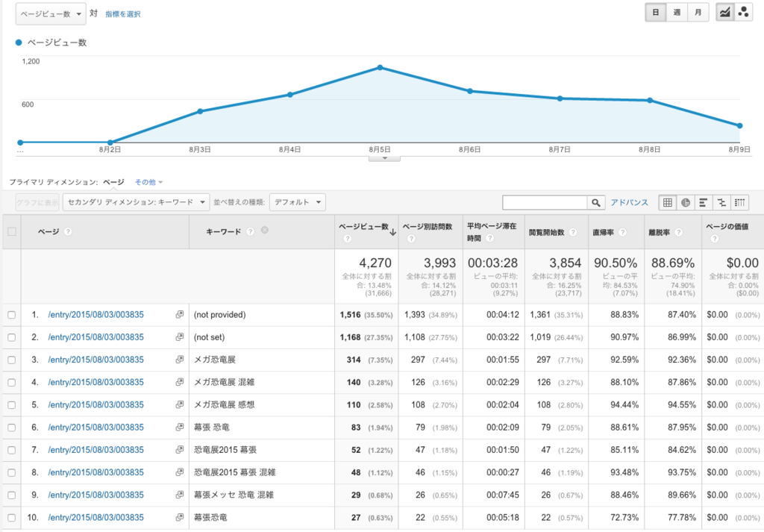Check row 9 幕張メッセ 恐竜 混雑 checkbox
The width and height of the screenshot is (764, 532).
(12, 495)
